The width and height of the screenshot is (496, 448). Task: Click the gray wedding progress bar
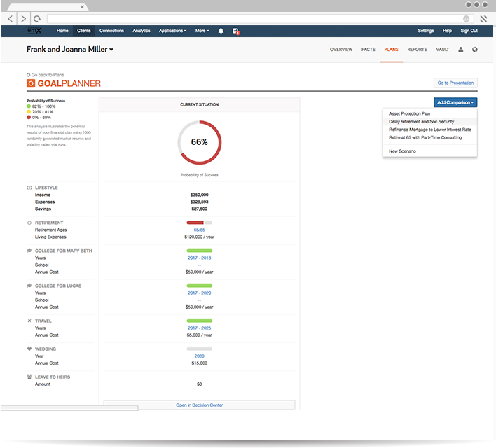199,349
